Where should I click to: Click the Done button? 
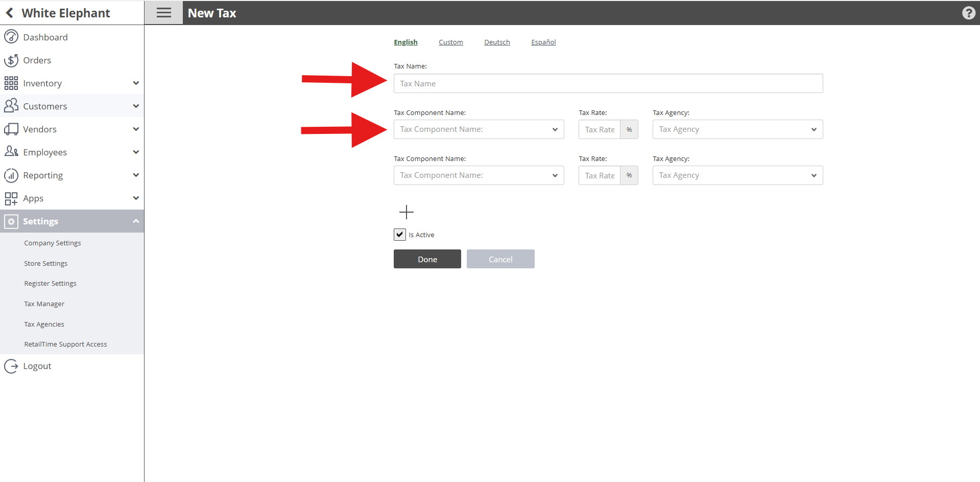pyautogui.click(x=427, y=259)
